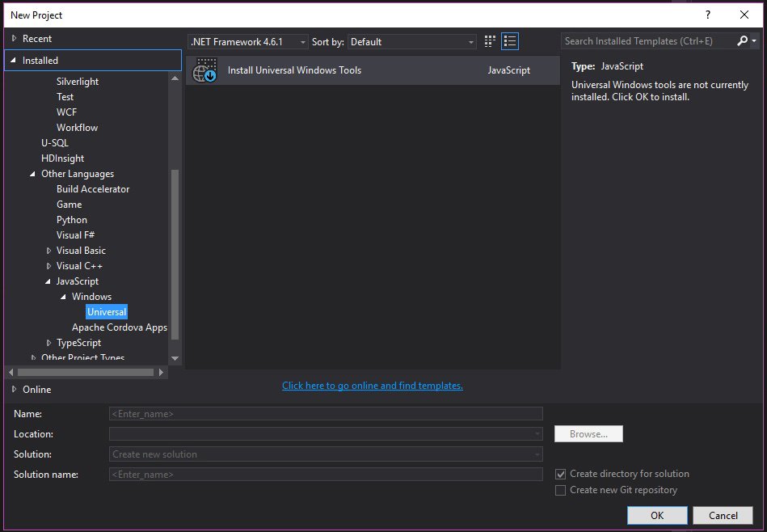Expand the Recent section
Screen dimensions: 767x532
15,38
